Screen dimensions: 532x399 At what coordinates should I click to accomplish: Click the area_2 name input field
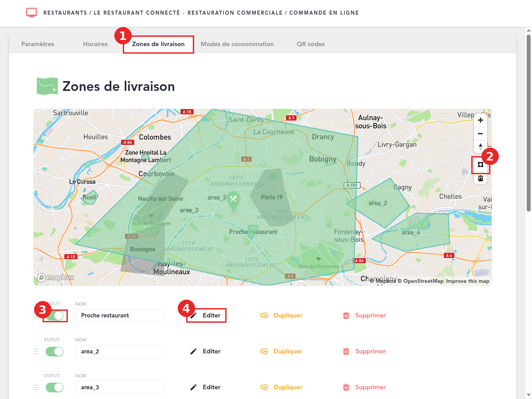tap(119, 352)
